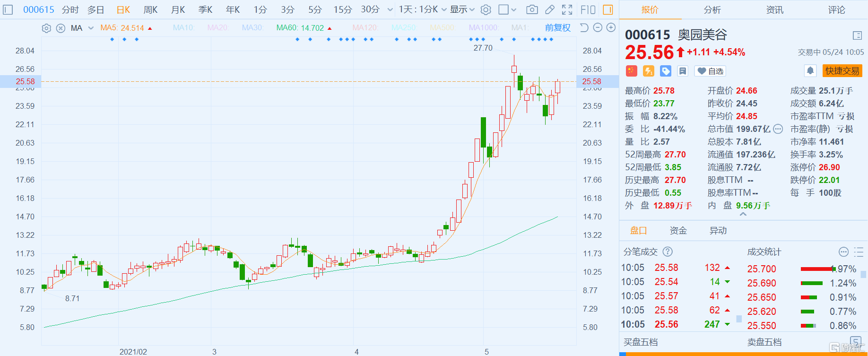868x356 pixels.
Task: Enter fullscreen chart mode
Action: click(x=567, y=9)
